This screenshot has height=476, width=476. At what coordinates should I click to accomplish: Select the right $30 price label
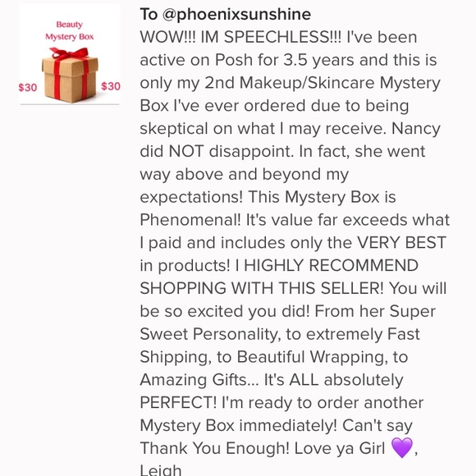point(111,86)
